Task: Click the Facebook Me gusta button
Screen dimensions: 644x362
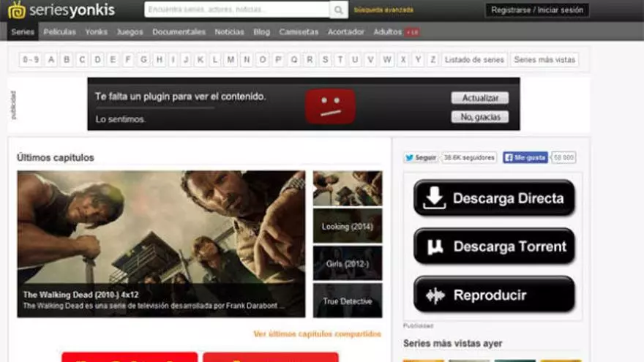Action: [x=525, y=157]
